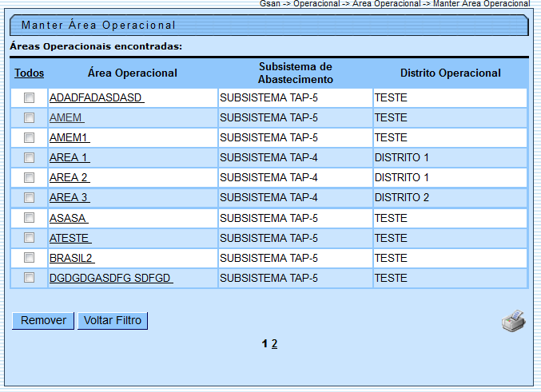Go to page 2 of results
The width and height of the screenshot is (541, 392).
[x=275, y=344]
